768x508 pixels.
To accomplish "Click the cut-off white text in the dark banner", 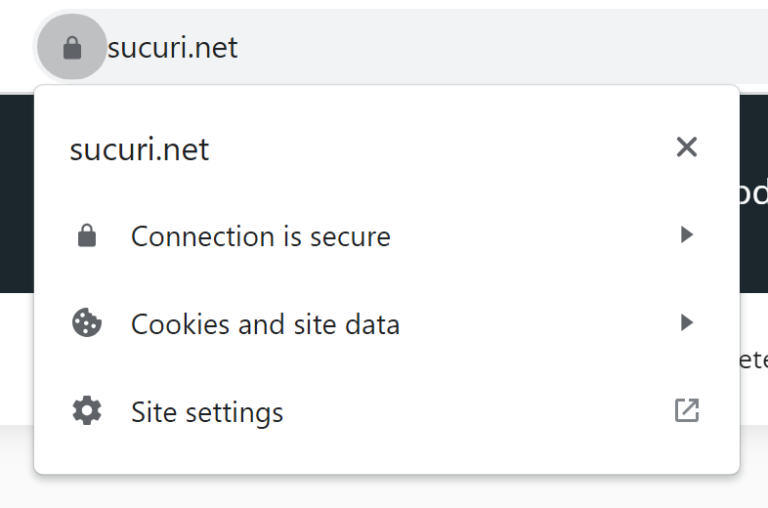I will (x=752, y=193).
